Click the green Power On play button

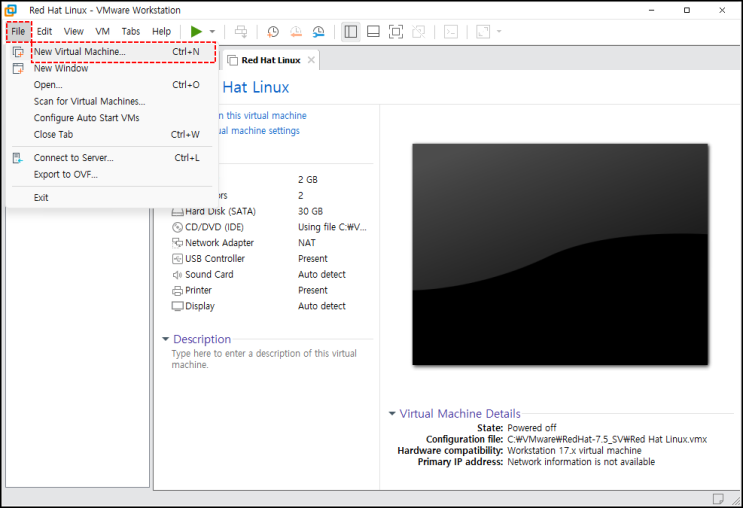pyautogui.click(x=196, y=32)
